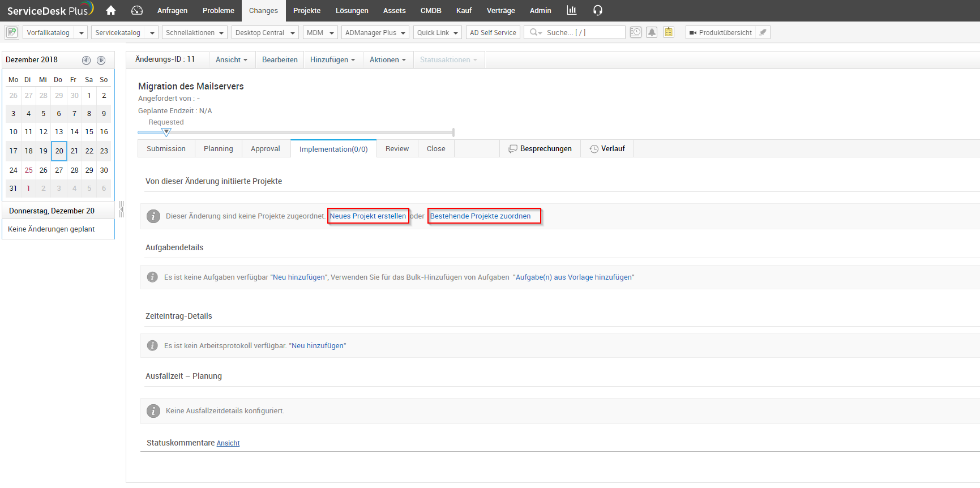The width and height of the screenshot is (980, 488).
Task: Select December 13 in calendar
Action: click(59, 132)
